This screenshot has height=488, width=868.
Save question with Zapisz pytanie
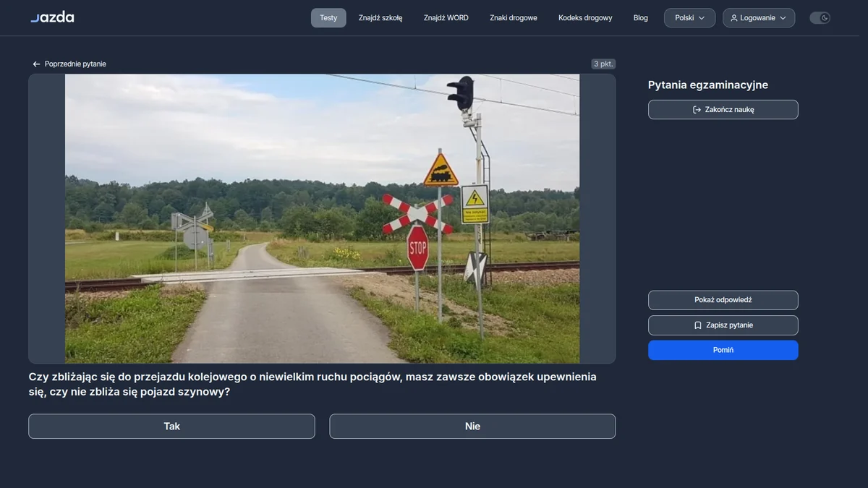[723, 325]
